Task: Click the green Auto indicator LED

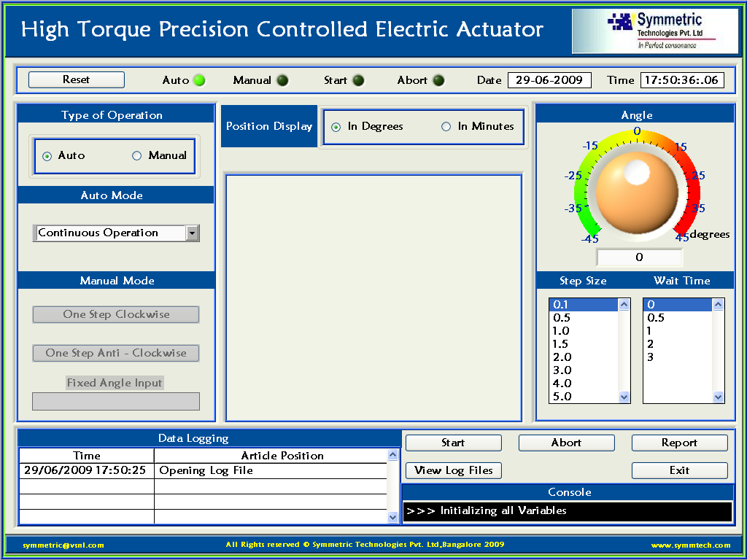Action: 199,80
